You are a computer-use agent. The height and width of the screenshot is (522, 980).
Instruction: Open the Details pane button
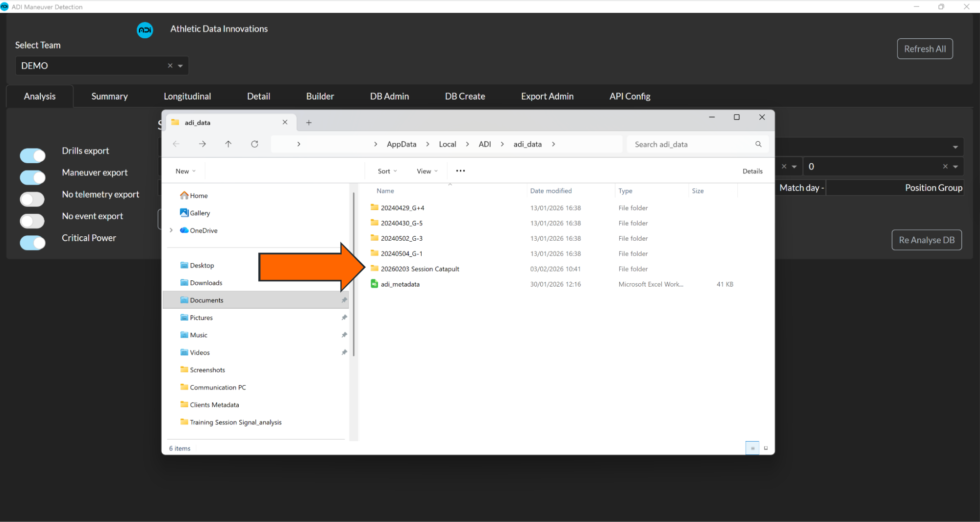(x=753, y=171)
